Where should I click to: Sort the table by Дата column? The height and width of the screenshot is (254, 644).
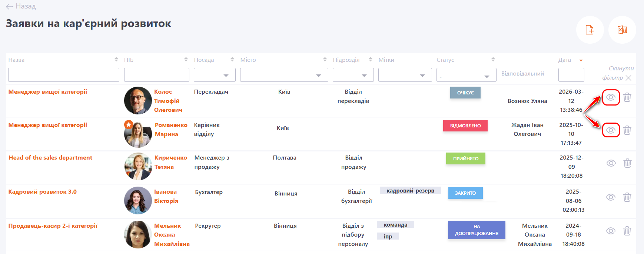tap(565, 60)
